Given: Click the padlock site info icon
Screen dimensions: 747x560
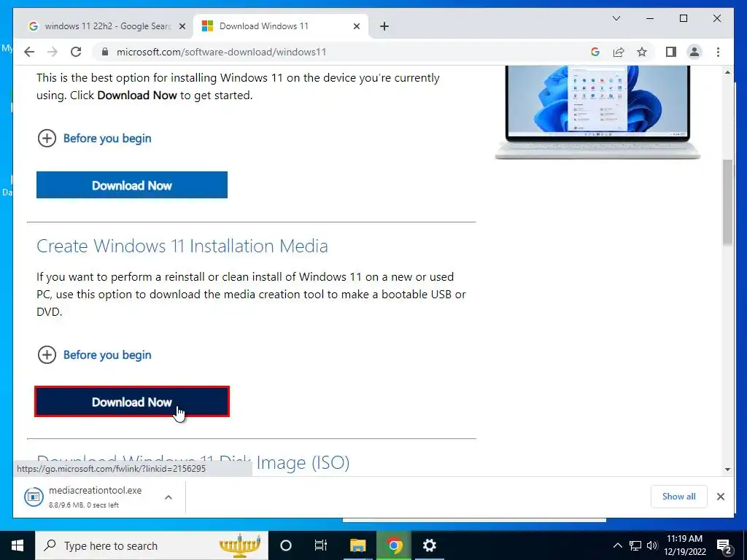Looking at the screenshot, I should click(105, 52).
